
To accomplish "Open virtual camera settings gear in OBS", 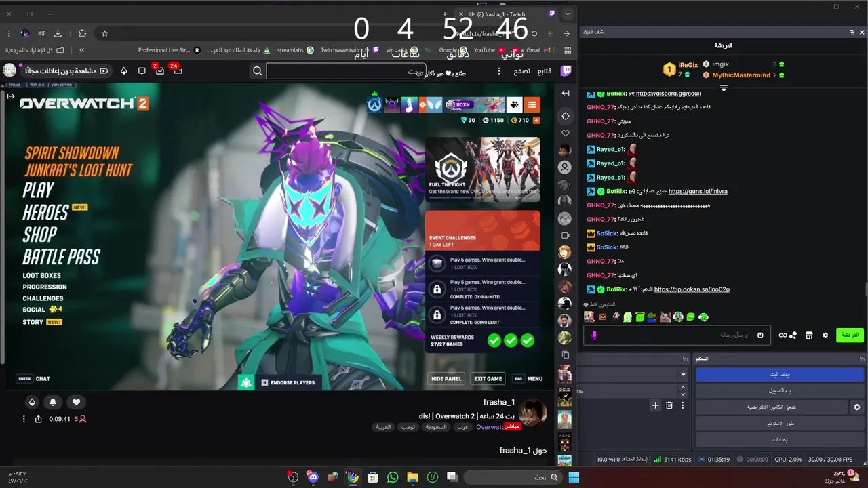I will point(857,407).
